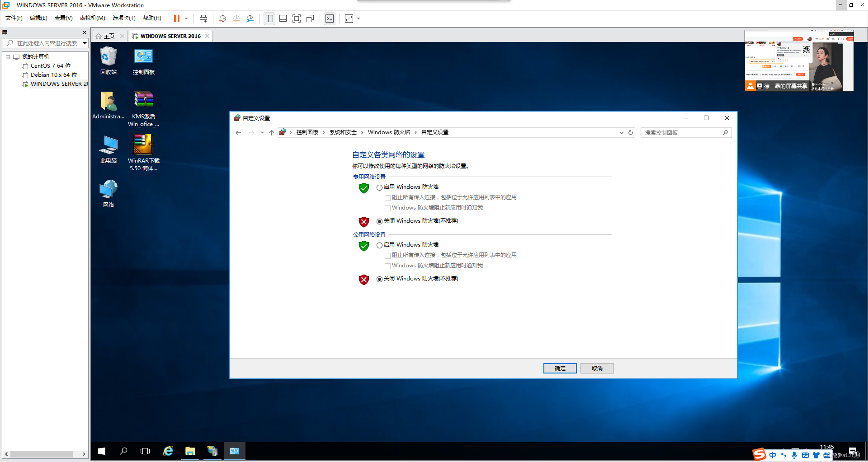Click the take snapshot toolbar icon
The height and width of the screenshot is (462, 868).
click(x=223, y=19)
